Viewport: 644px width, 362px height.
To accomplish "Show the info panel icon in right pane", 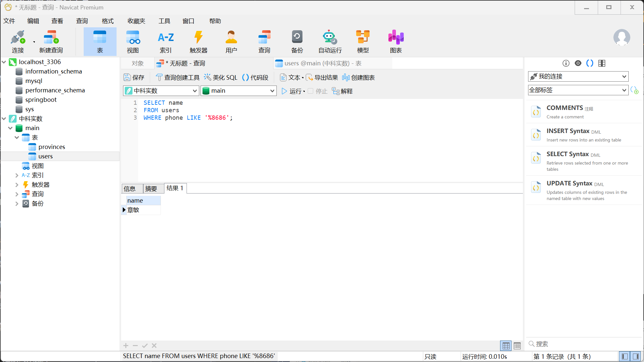I will pos(566,63).
